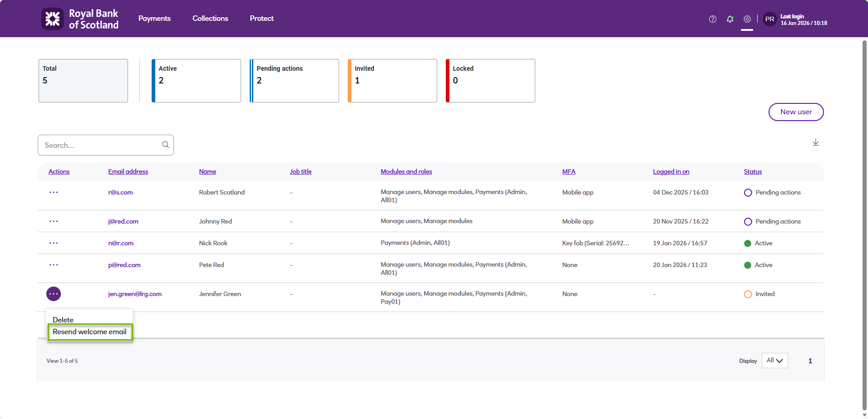The height and width of the screenshot is (419, 868).
Task: Open notifications bell icon
Action: [730, 19]
